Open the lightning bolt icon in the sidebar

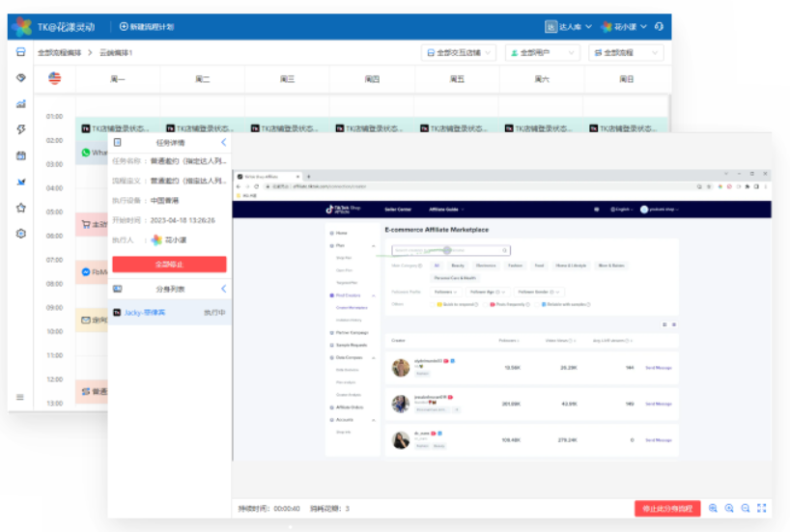click(20, 129)
